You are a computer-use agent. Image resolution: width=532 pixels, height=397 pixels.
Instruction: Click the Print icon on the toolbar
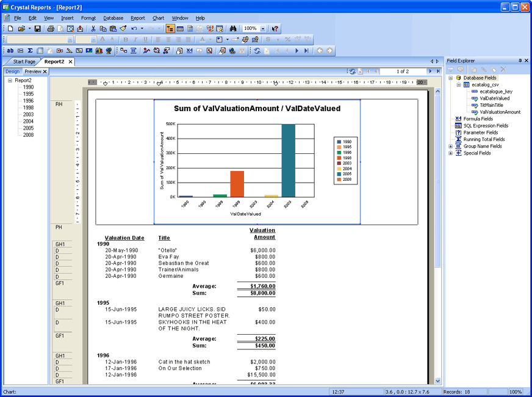click(x=49, y=28)
